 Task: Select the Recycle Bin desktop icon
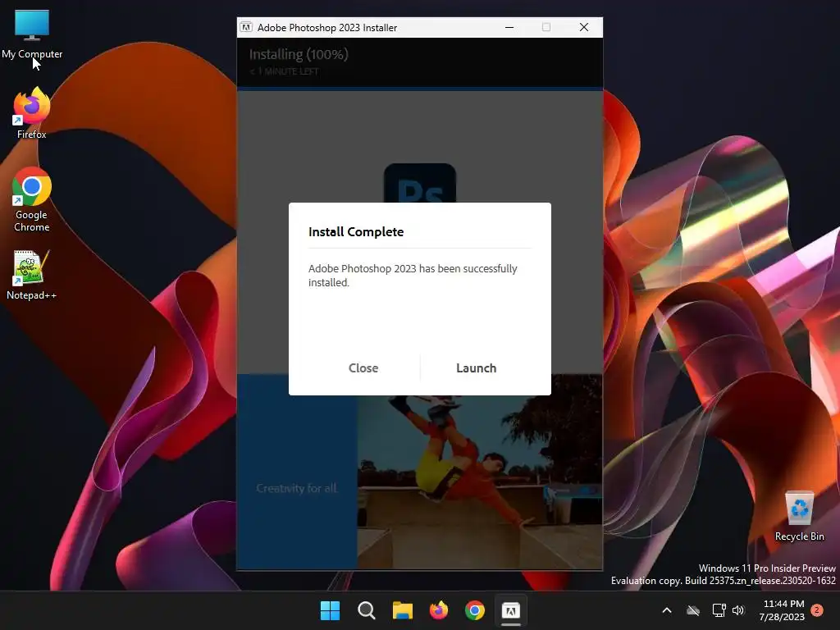[x=799, y=516]
